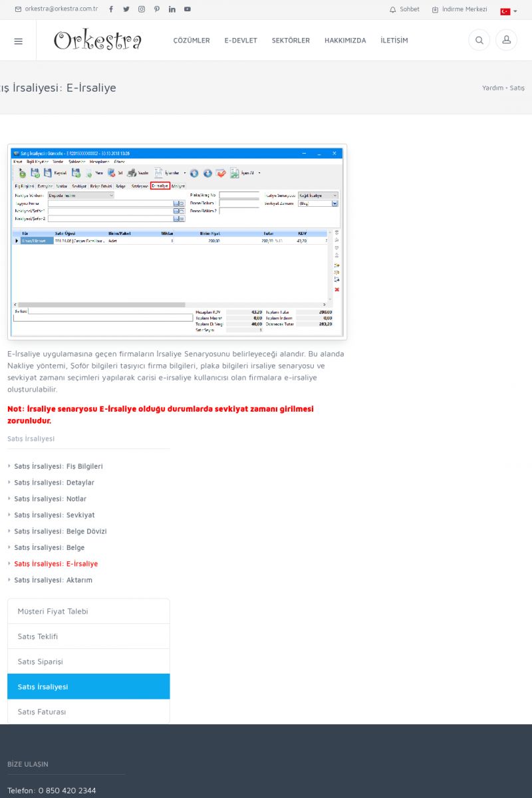Visit the Twitter profile icon
This screenshot has width=532, height=798.
click(126, 9)
